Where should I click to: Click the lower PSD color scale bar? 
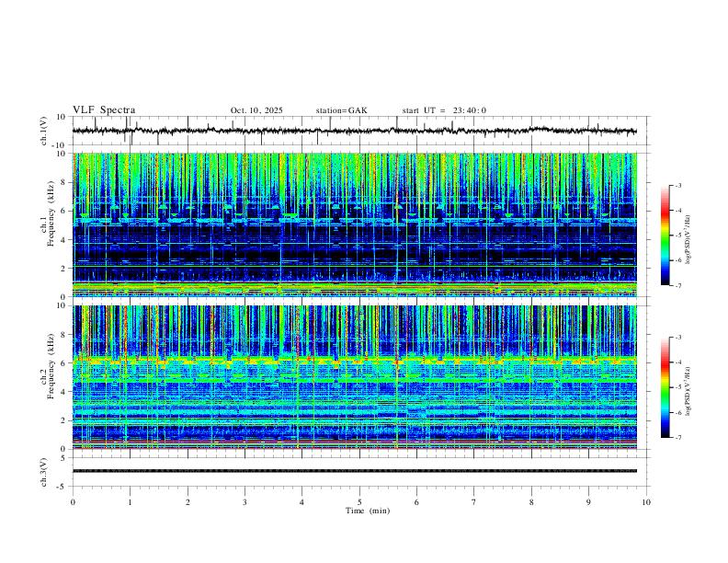click(665, 387)
